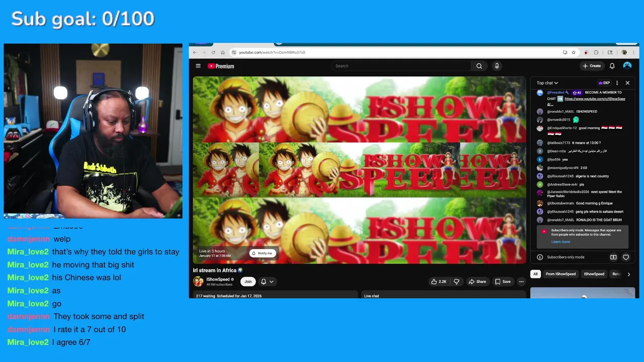Open the super chat money icon
This screenshot has width=644, height=362.
point(613,257)
